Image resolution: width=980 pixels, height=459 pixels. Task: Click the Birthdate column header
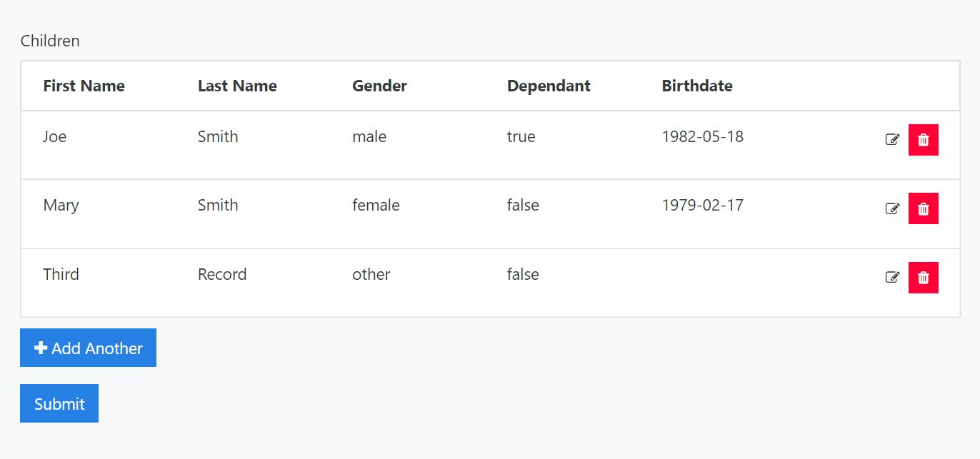[696, 86]
